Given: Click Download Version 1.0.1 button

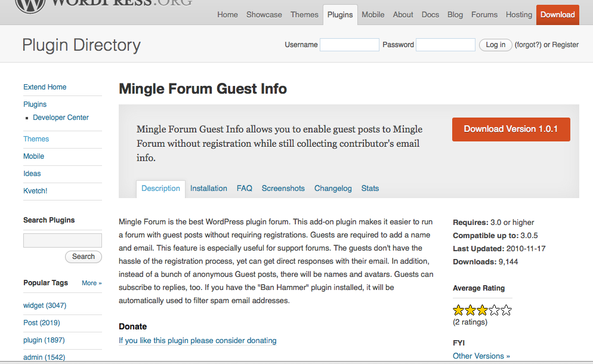Looking at the screenshot, I should pyautogui.click(x=511, y=129).
